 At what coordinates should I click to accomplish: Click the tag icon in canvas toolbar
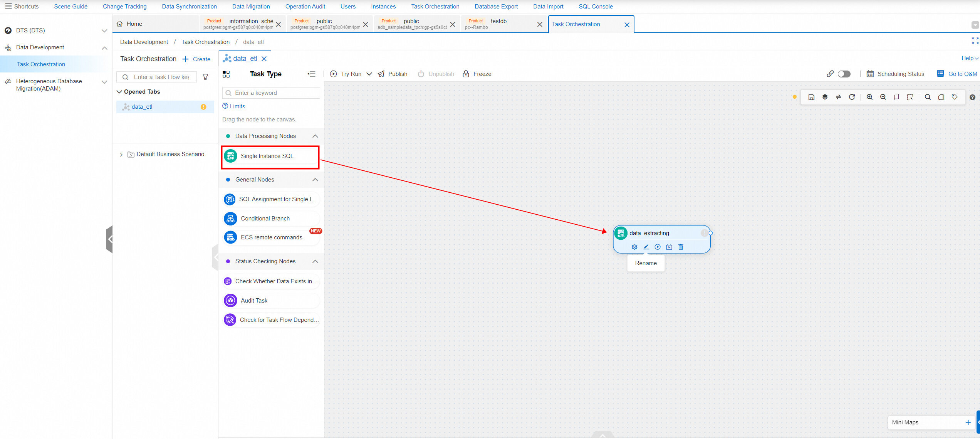[x=955, y=97]
